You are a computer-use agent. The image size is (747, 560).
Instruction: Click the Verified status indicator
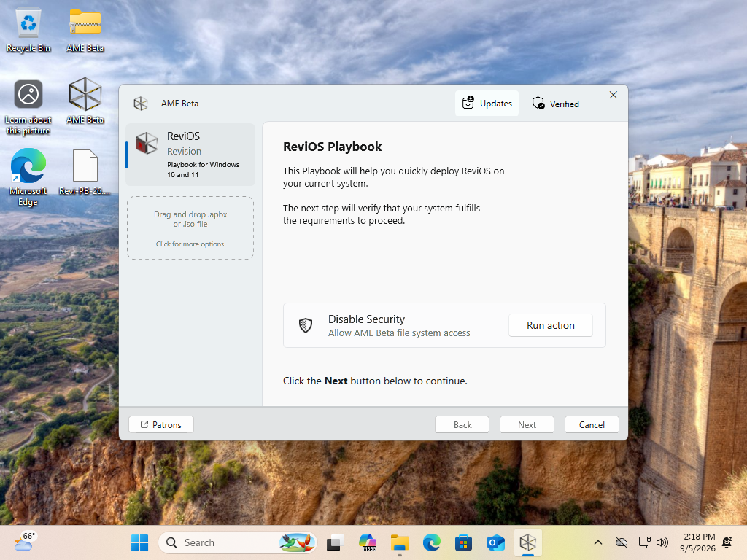click(x=555, y=104)
